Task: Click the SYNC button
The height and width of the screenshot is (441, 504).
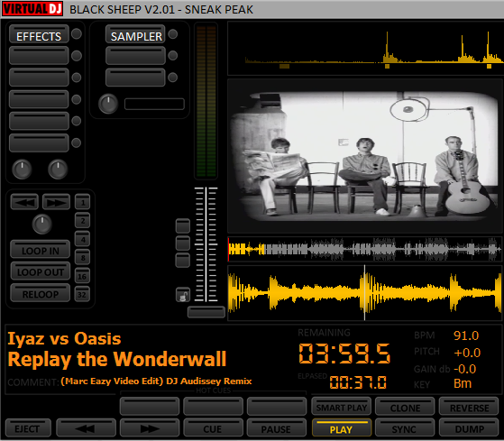Action: pos(405,427)
